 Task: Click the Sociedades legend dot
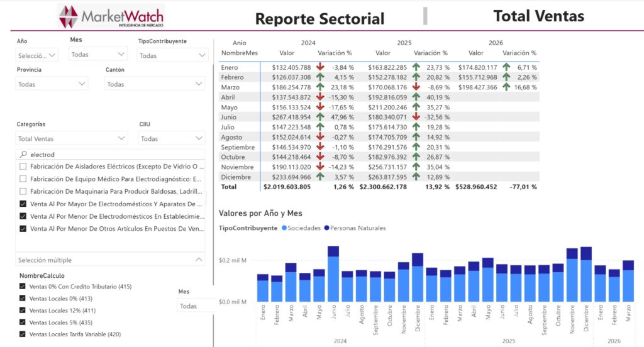pos(284,228)
